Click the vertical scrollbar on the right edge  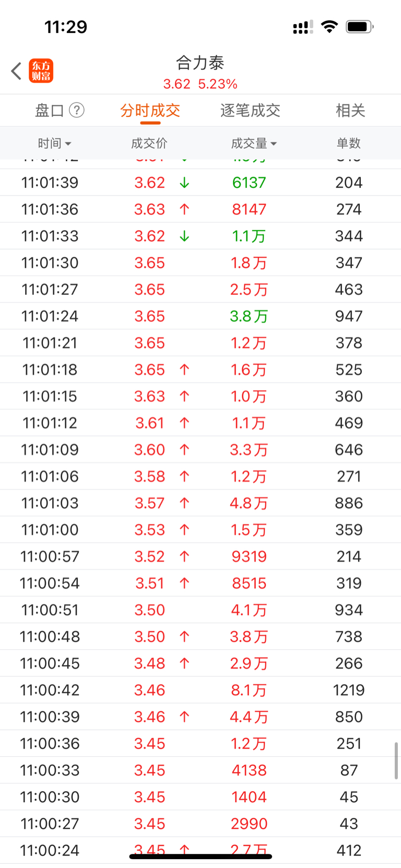click(396, 760)
